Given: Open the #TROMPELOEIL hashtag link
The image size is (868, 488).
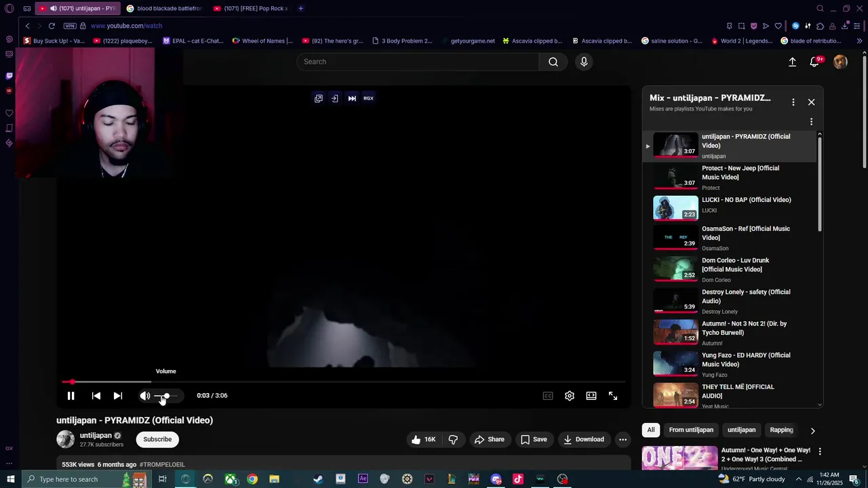Looking at the screenshot, I should point(162,465).
